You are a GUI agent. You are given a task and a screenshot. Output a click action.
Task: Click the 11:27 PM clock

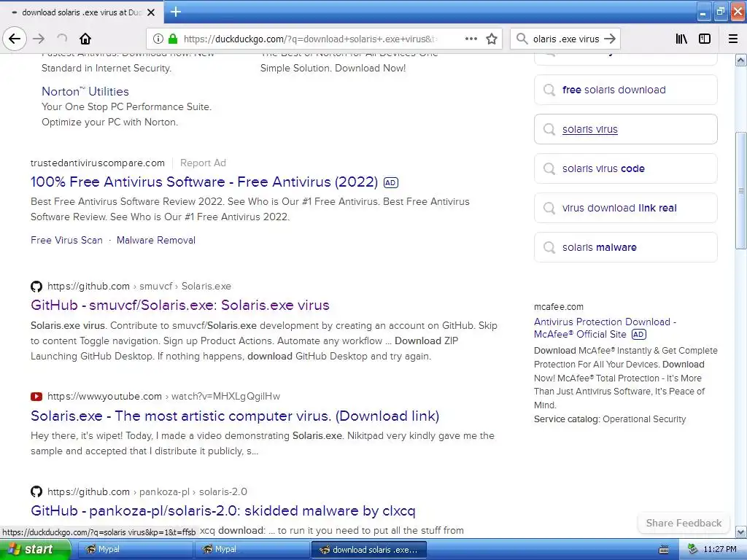720,549
